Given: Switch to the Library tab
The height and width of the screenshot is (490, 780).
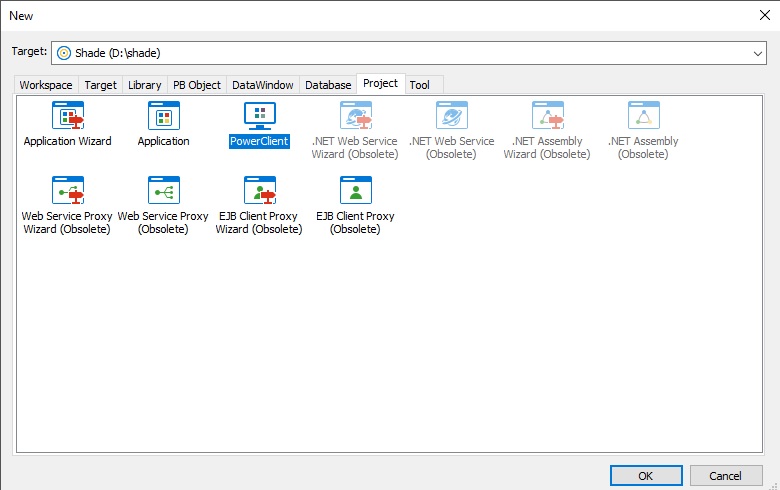Looking at the screenshot, I should (145, 85).
